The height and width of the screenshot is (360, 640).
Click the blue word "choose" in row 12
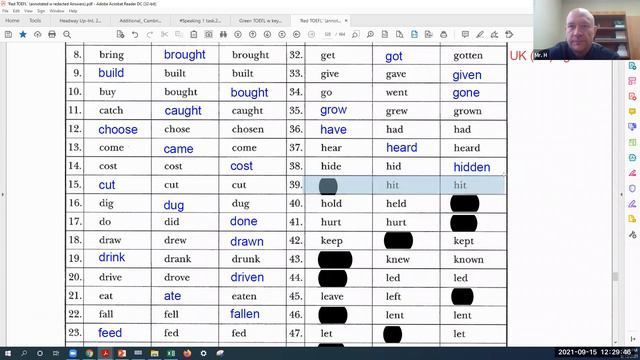[118, 129]
